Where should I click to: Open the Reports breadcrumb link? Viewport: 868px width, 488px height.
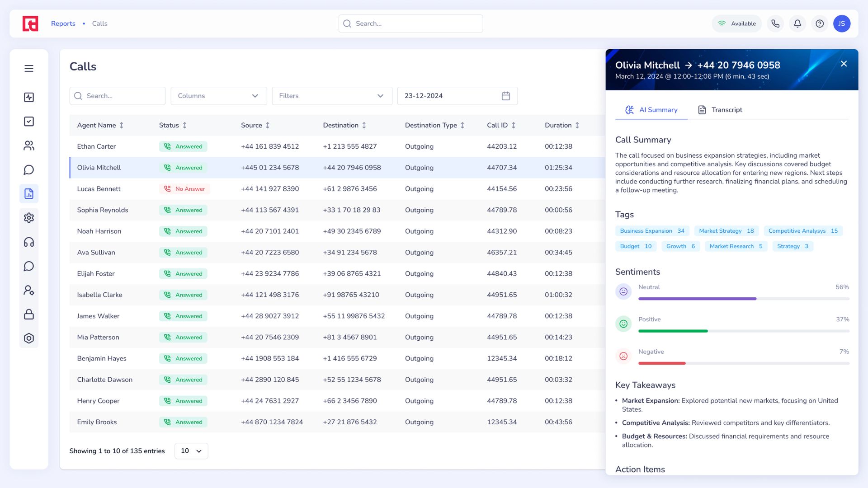pos(63,23)
